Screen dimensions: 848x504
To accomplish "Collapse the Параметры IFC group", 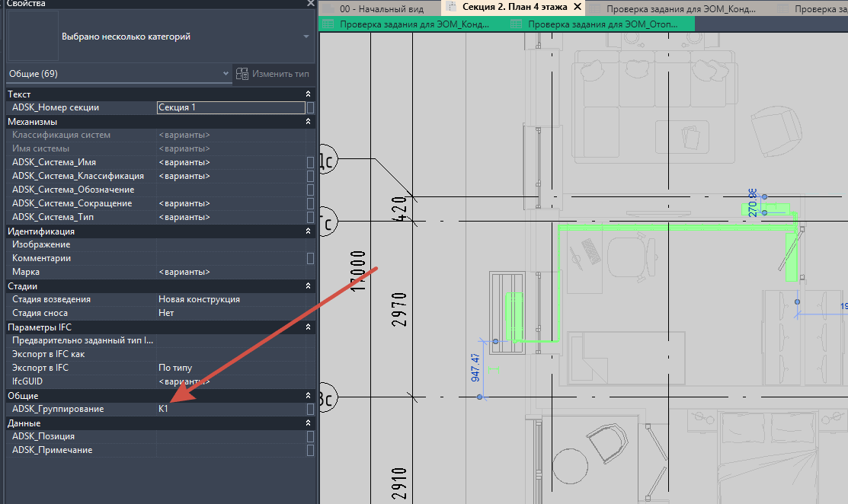I will pyautogui.click(x=309, y=327).
